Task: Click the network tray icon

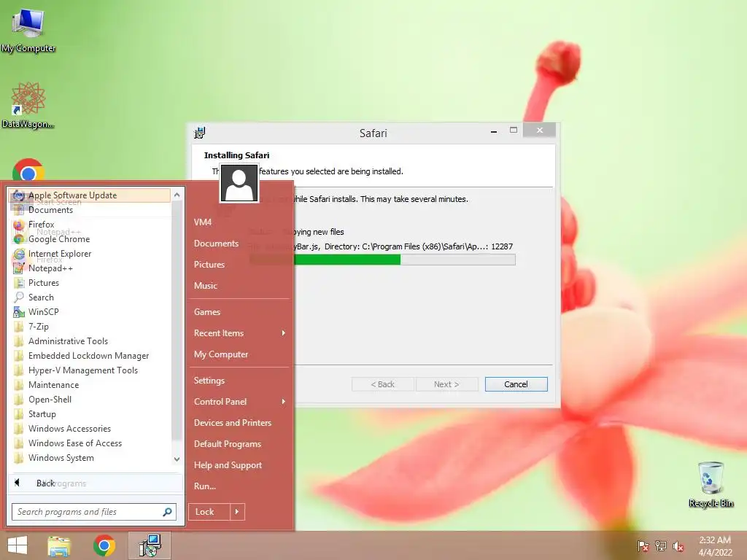Action: pos(661,546)
